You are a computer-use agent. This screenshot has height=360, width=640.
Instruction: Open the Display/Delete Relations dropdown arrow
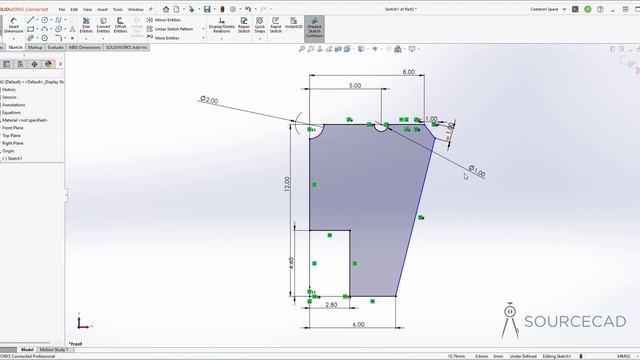[x=222, y=39]
